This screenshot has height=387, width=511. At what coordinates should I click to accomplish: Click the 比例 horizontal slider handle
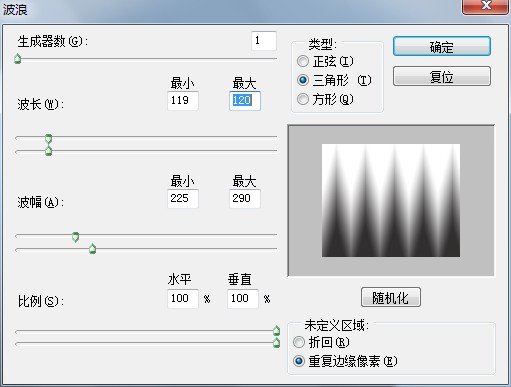click(276, 331)
